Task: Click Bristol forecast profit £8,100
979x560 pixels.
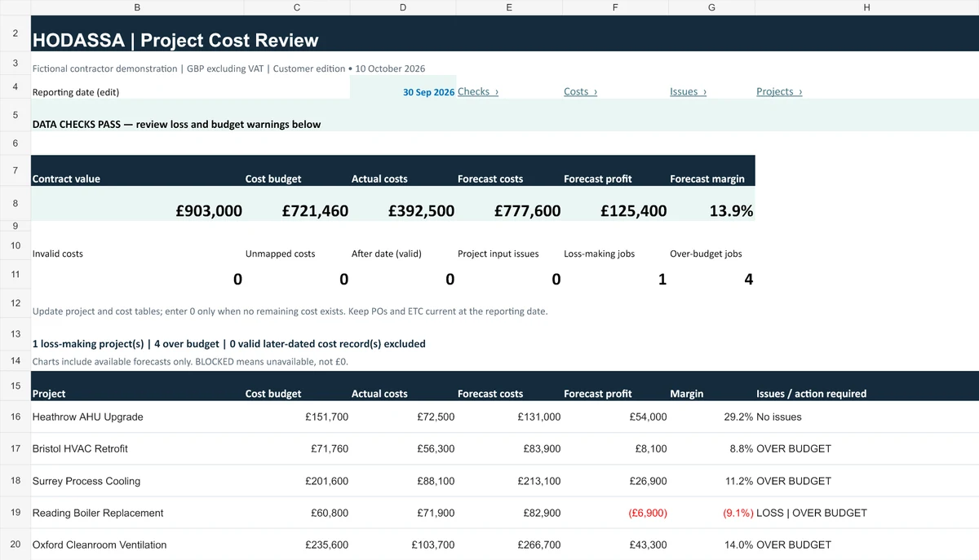Action: pyautogui.click(x=651, y=448)
